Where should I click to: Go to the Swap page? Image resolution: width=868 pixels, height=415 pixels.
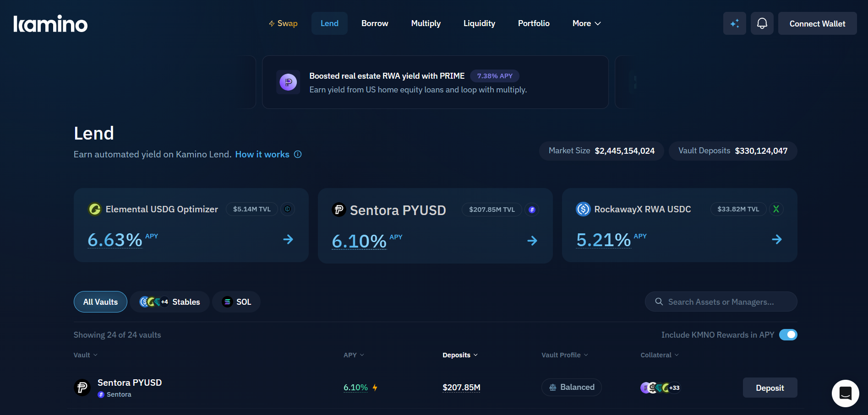[x=283, y=23]
